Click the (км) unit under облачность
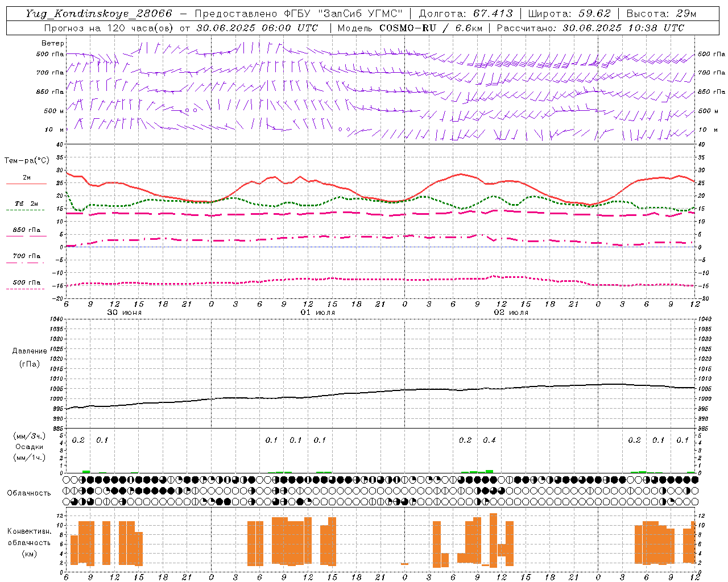 [x=30, y=554]
